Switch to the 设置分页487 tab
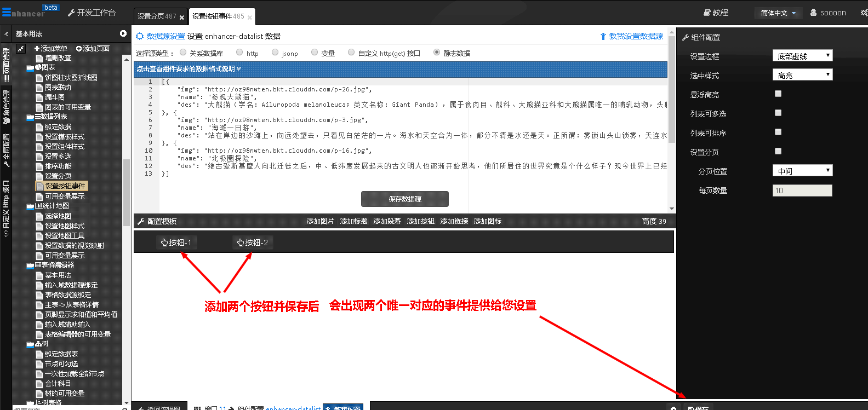The image size is (868, 410). (x=156, y=16)
